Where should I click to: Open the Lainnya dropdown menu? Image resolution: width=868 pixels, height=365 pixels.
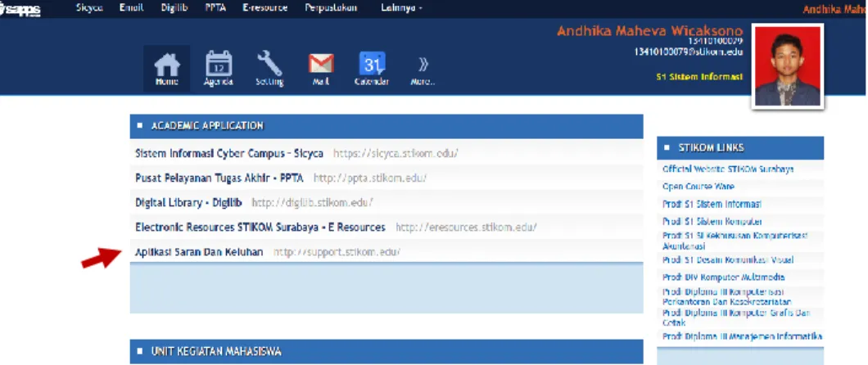402,8
